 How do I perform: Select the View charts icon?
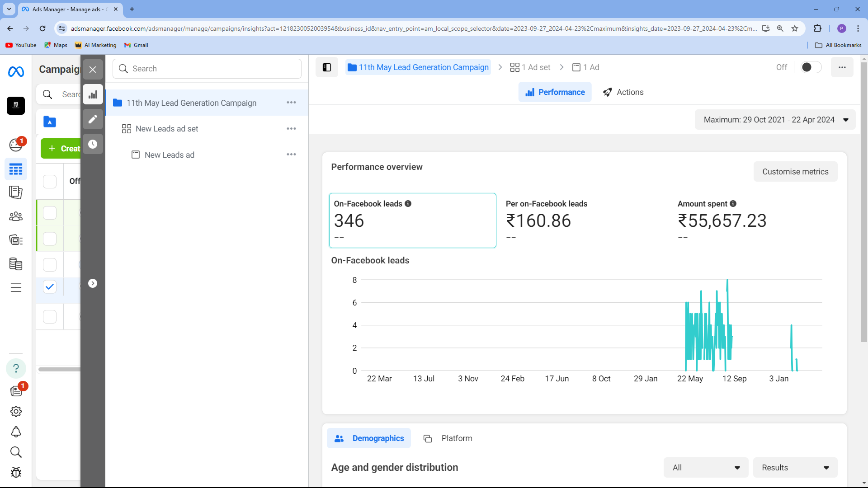point(93,94)
